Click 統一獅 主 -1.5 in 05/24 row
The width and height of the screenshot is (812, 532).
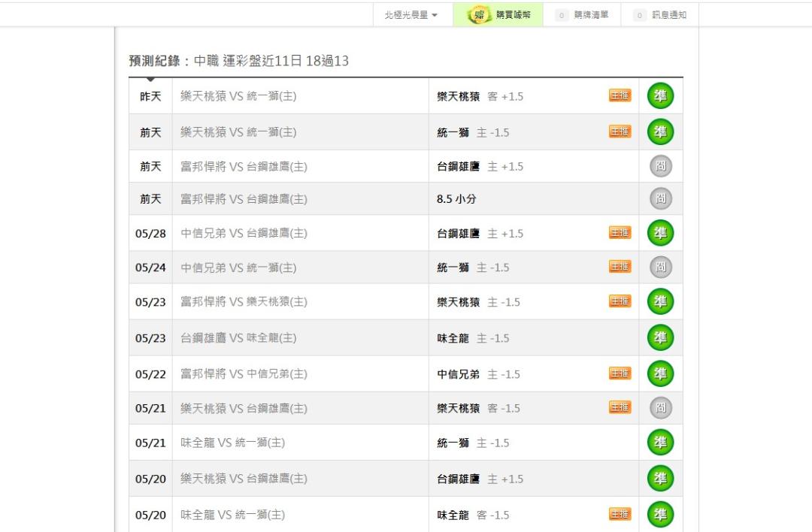point(473,268)
